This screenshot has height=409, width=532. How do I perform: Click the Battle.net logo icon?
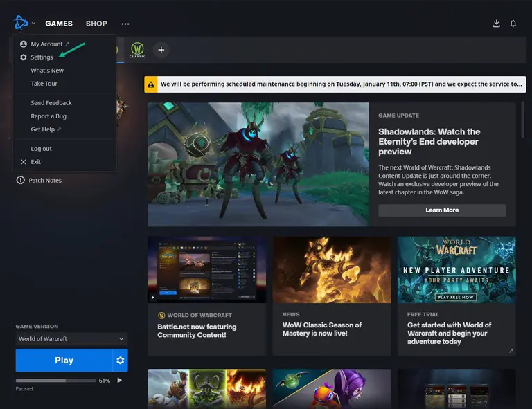(x=21, y=23)
